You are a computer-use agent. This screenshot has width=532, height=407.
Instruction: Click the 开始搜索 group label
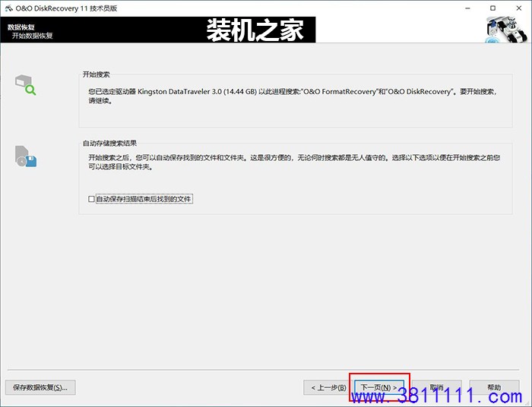(97, 74)
